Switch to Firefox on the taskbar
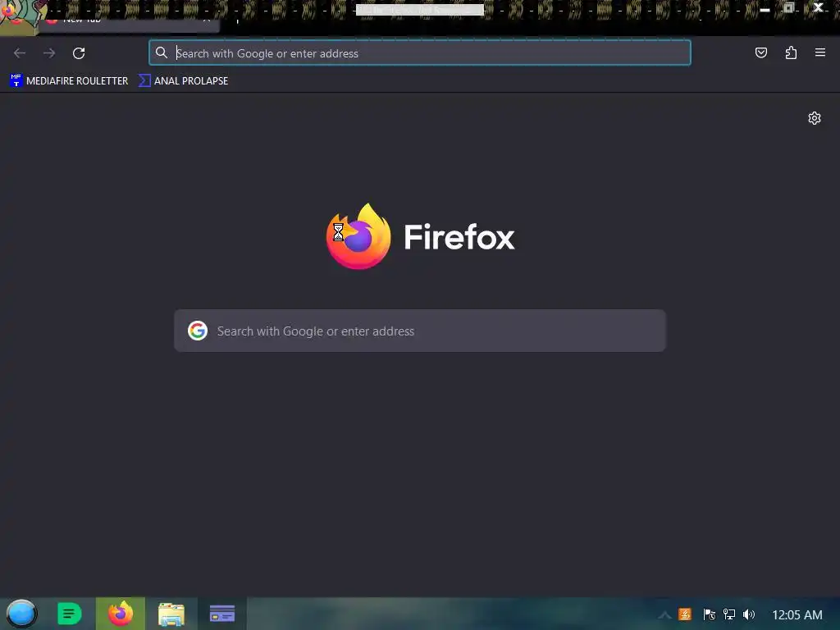The height and width of the screenshot is (630, 840). [121, 614]
